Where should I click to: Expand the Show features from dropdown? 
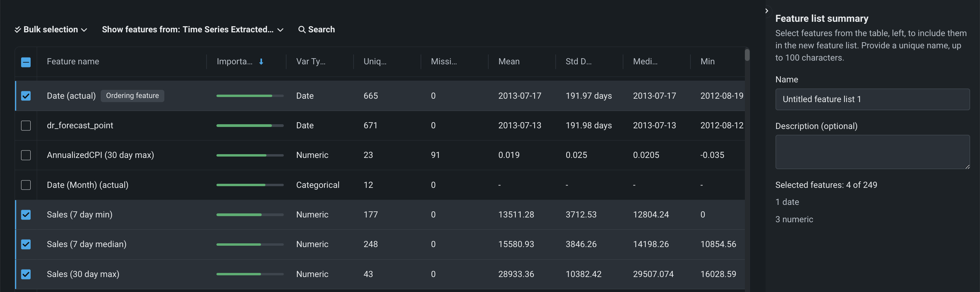(192, 30)
